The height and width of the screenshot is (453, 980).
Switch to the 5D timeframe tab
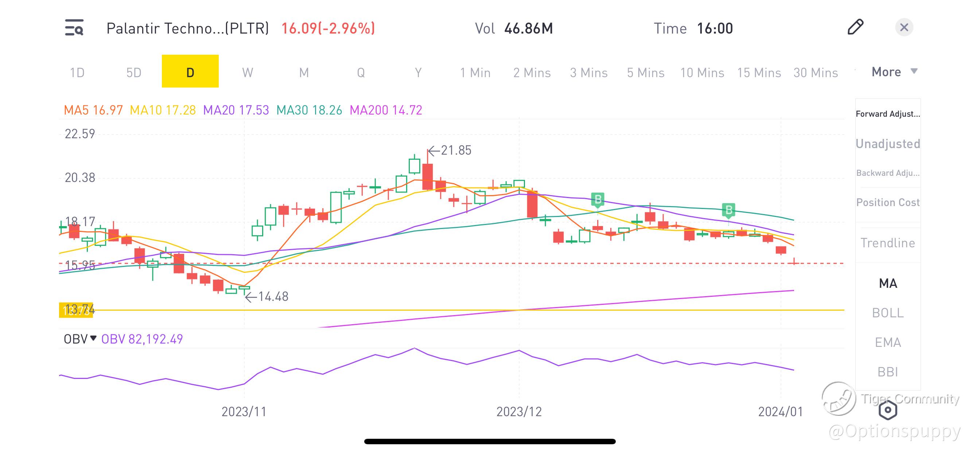click(x=133, y=72)
